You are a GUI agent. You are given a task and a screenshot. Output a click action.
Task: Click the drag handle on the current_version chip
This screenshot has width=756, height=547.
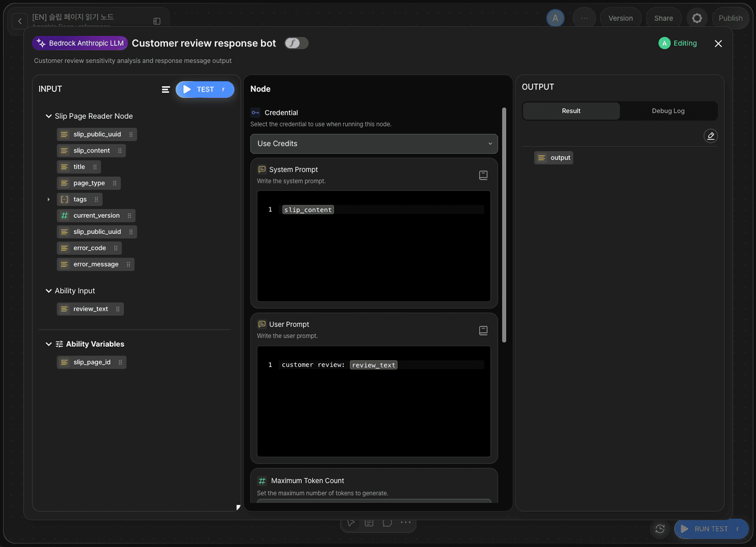point(129,215)
